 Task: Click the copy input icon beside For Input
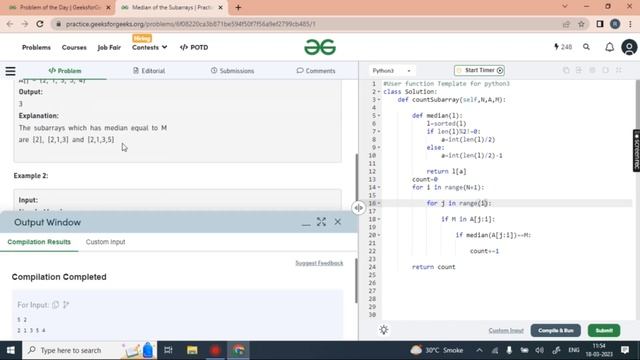(56, 304)
